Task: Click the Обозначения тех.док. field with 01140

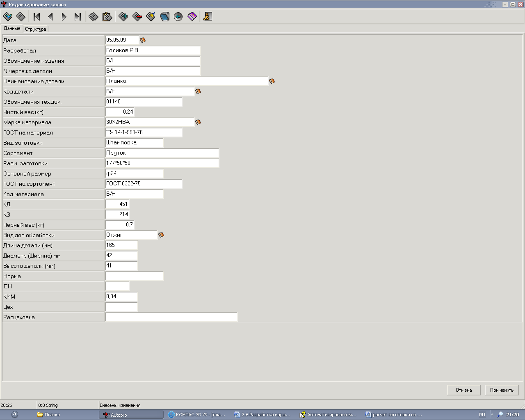Action: pyautogui.click(x=144, y=102)
